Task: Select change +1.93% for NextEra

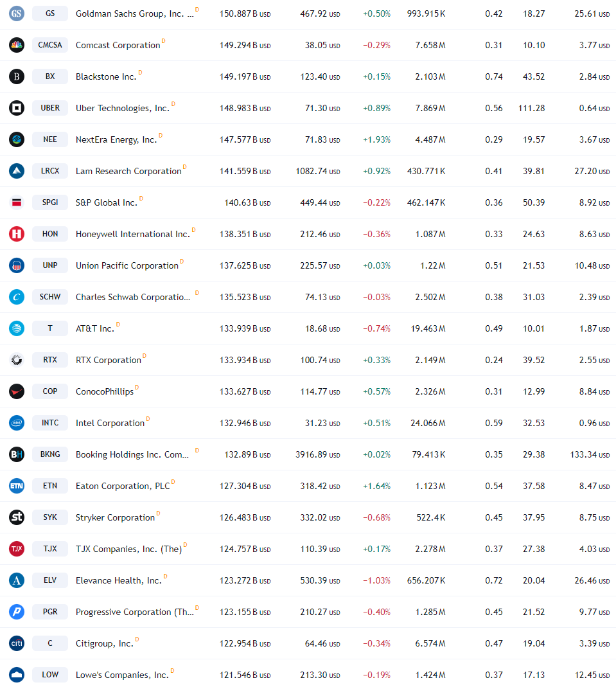Action: pos(376,139)
